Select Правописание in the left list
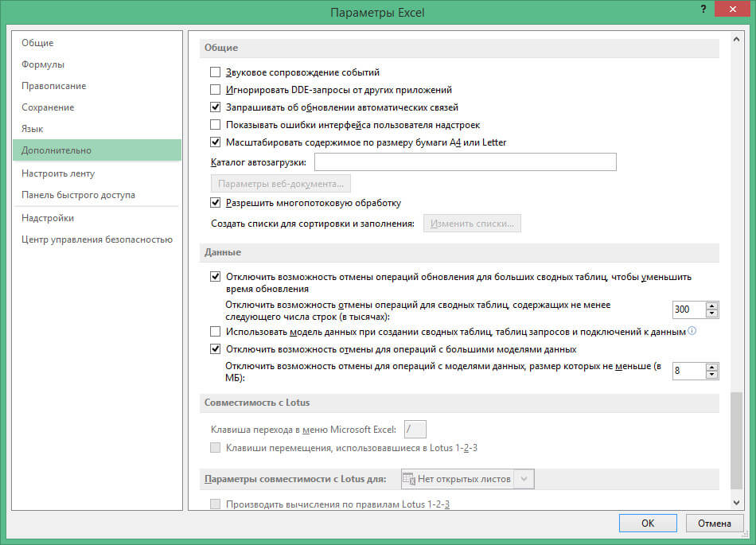Screen dimensions: 756x545 pos(97,86)
